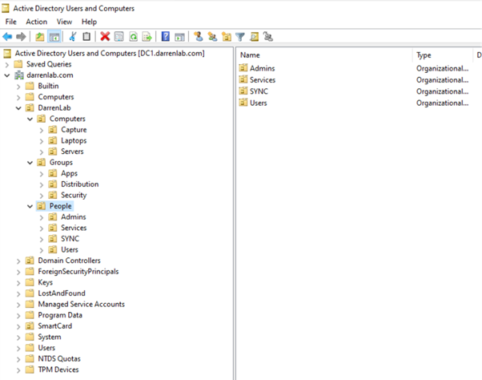482x380 pixels.
Task: Open the Filter options funnel icon
Action: pos(240,37)
